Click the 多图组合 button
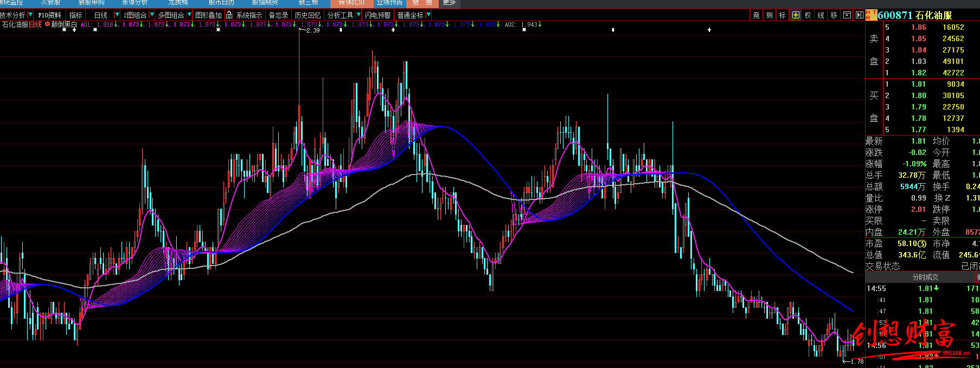Image resolution: width=980 pixels, height=368 pixels. pyautogui.click(x=171, y=15)
